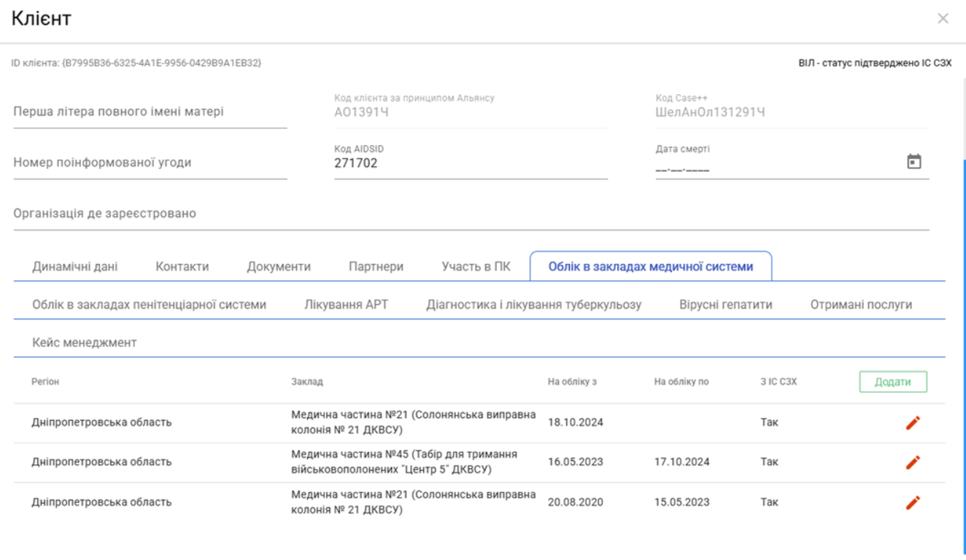The height and width of the screenshot is (560, 966).
Task: Select date cell 17.10.2024
Action: tap(682, 462)
